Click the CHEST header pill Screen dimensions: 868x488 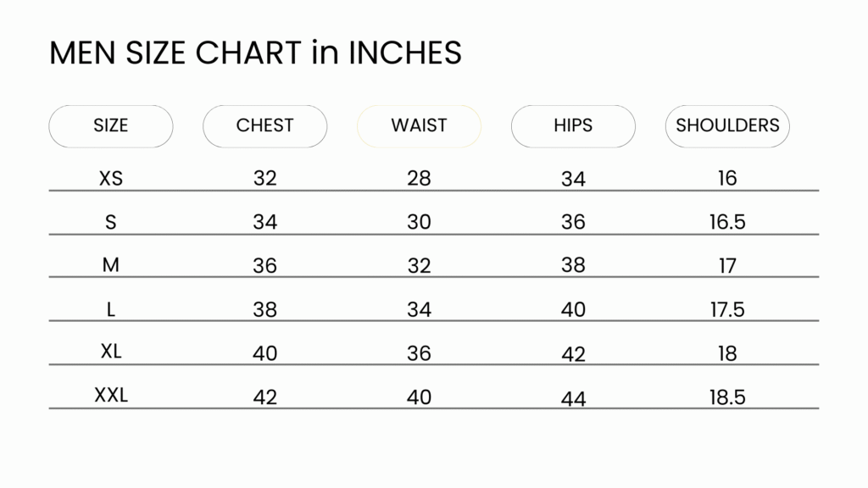point(264,126)
